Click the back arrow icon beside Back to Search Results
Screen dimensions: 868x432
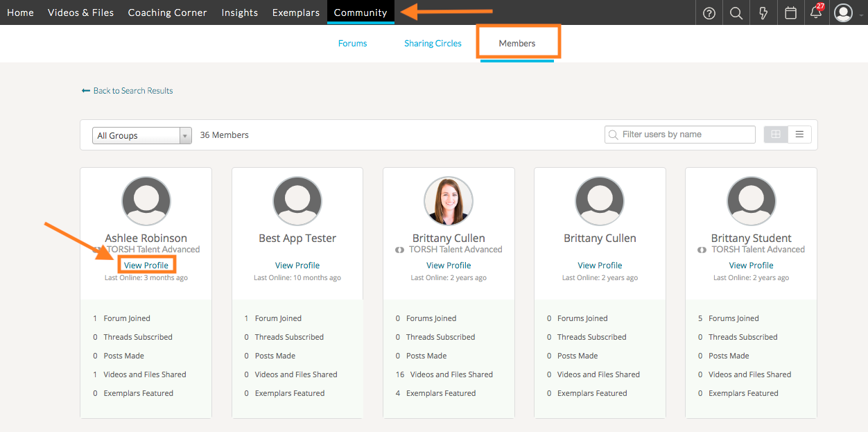pyautogui.click(x=86, y=91)
